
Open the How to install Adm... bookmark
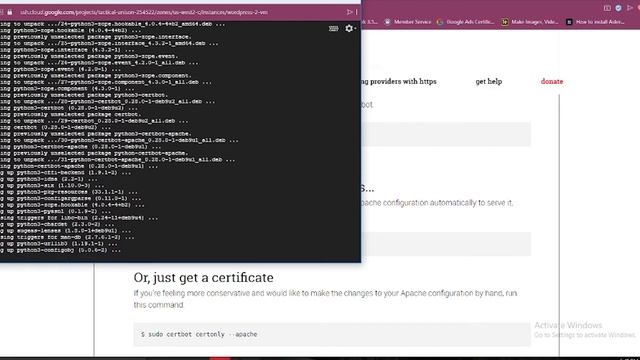click(x=595, y=22)
